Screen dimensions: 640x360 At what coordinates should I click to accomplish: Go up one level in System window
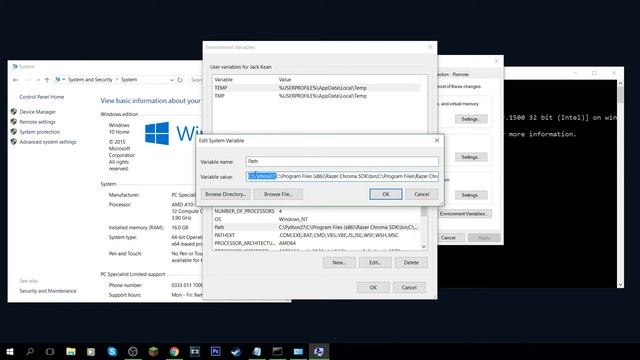47,80
